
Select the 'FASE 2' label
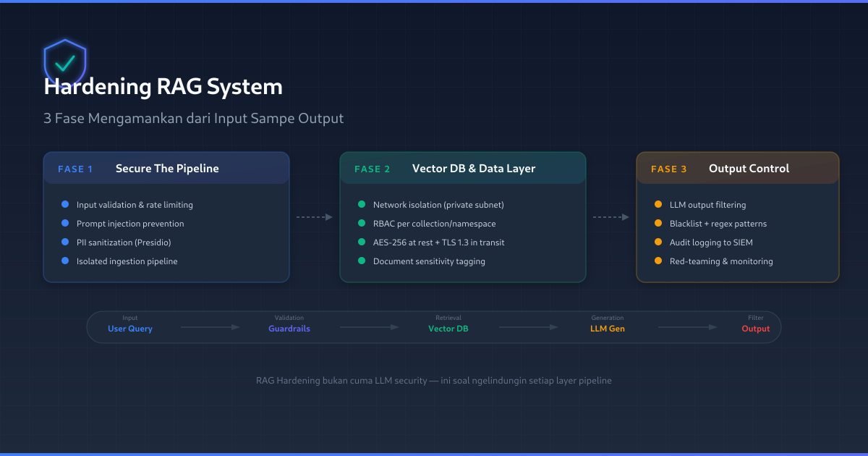click(x=373, y=169)
